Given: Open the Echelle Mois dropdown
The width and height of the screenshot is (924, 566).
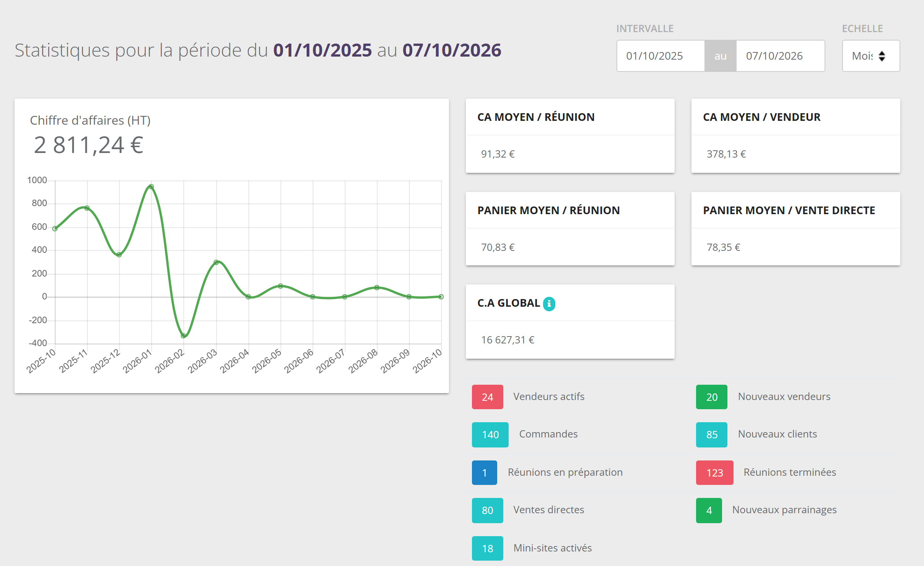Looking at the screenshot, I should point(871,56).
